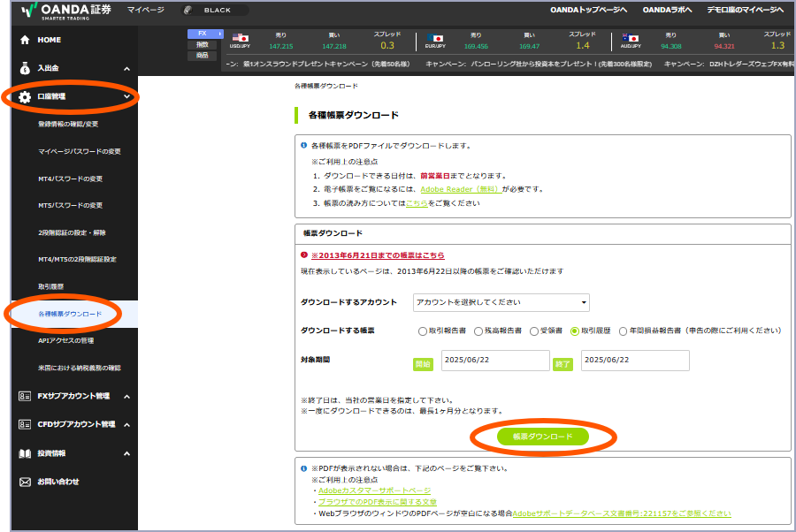Click the green 開始 date button
The image size is (796, 532).
pos(423,364)
